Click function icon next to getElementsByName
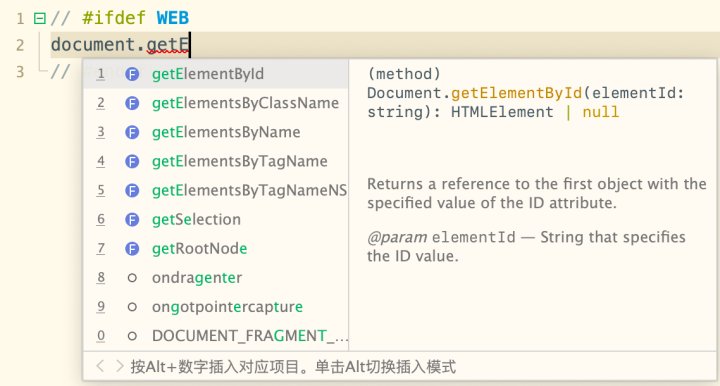Image resolution: width=720 pixels, height=386 pixels. [x=132, y=132]
